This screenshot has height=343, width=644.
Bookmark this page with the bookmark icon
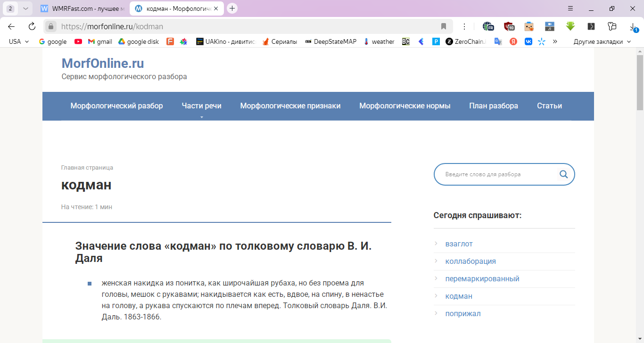[443, 26]
